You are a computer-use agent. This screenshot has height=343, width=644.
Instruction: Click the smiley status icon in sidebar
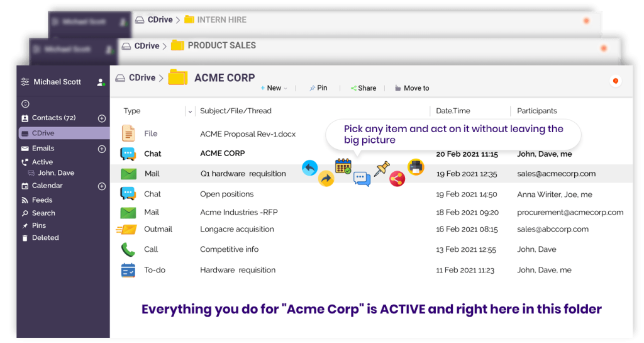[25, 104]
